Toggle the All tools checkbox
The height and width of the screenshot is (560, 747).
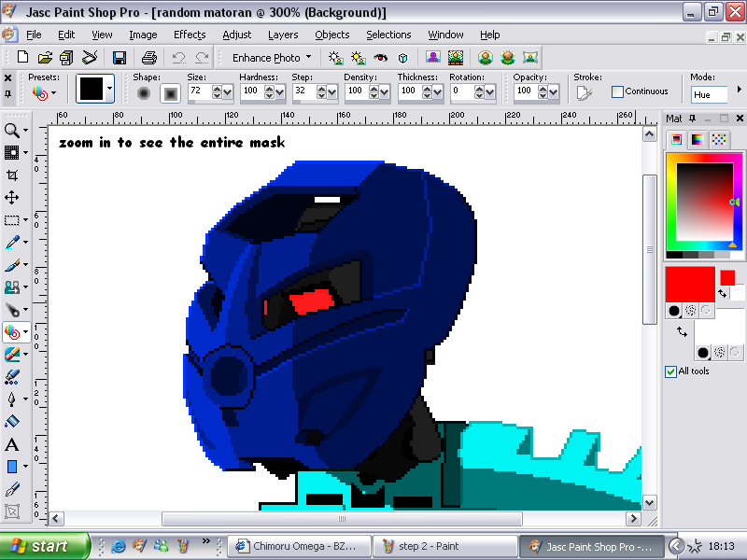coord(670,371)
